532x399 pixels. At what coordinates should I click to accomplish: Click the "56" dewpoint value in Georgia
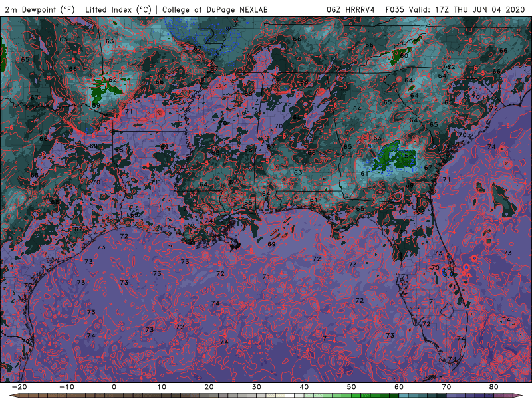click(x=408, y=156)
